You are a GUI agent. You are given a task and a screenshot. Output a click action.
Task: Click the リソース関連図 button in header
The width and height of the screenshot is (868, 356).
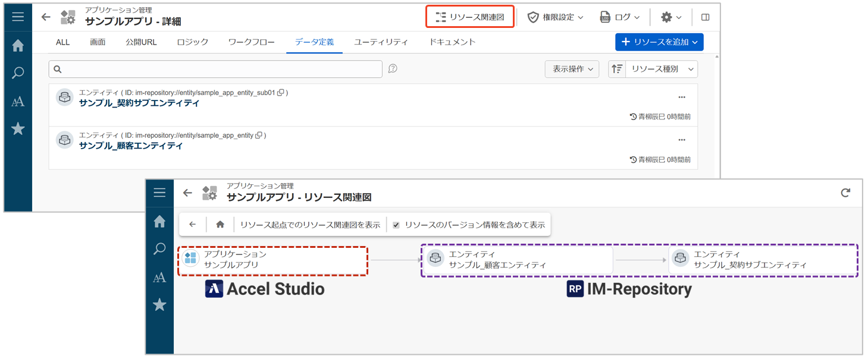point(470,17)
